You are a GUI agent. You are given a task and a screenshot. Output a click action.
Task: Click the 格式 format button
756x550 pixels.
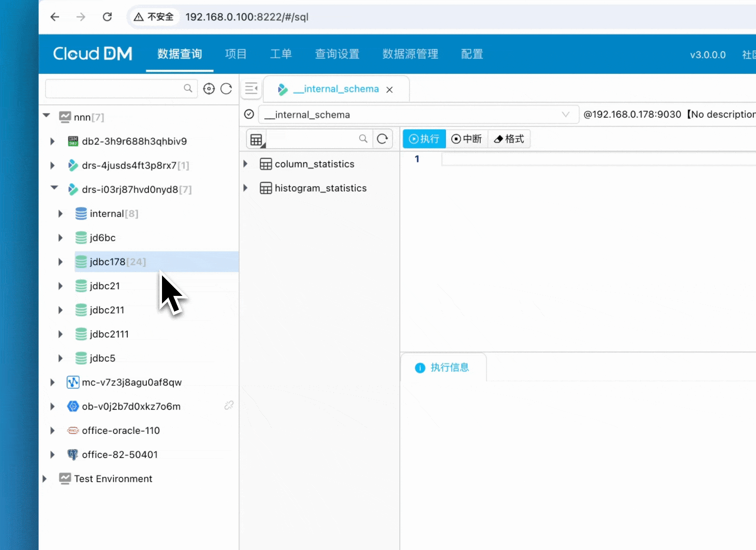pos(509,139)
